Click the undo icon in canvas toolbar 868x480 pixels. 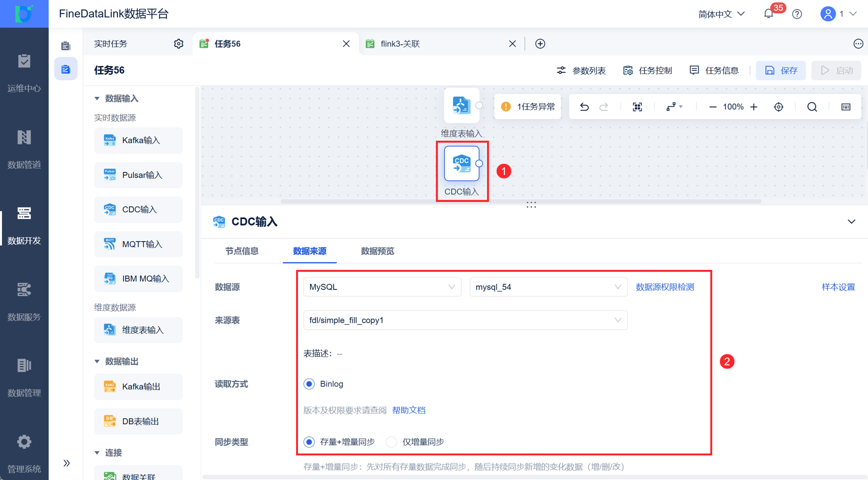[584, 107]
